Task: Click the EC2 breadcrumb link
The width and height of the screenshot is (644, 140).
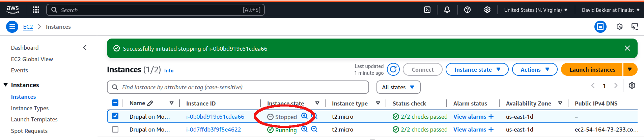Action: [x=28, y=27]
